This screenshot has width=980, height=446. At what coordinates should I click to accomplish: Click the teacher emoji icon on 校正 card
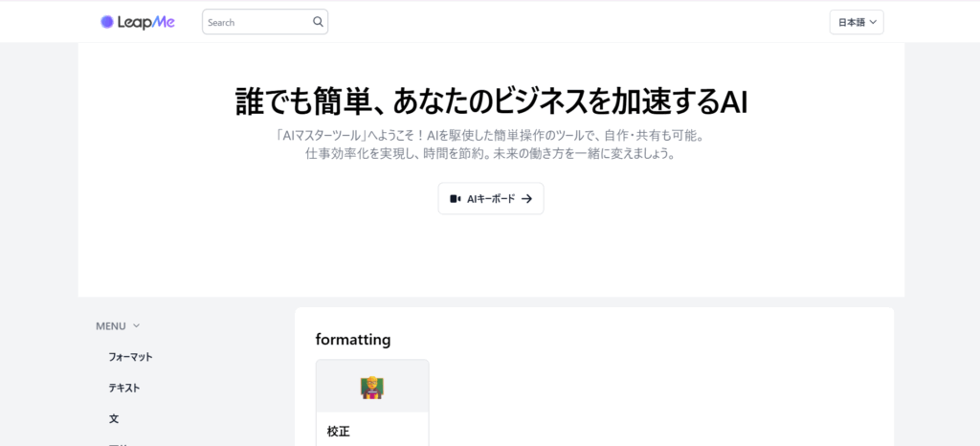tap(372, 388)
